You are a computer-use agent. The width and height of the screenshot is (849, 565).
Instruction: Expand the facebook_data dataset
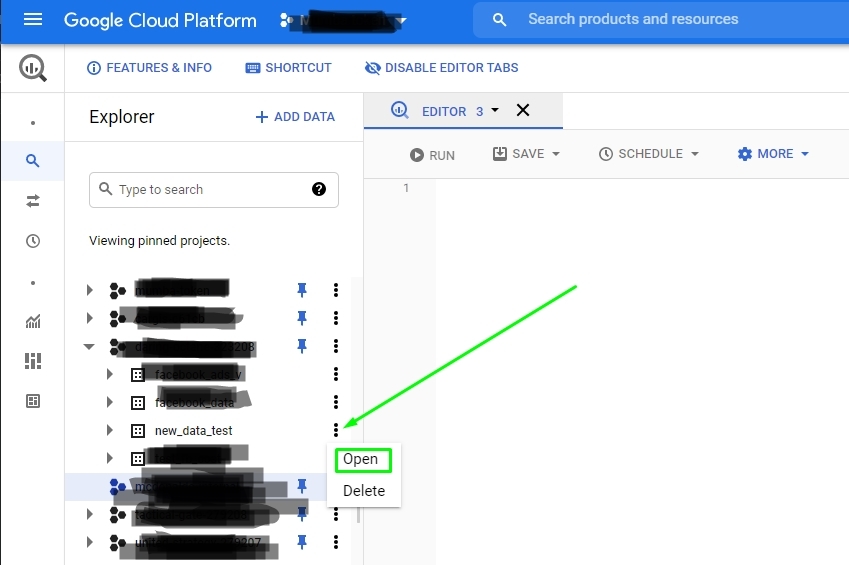point(109,402)
